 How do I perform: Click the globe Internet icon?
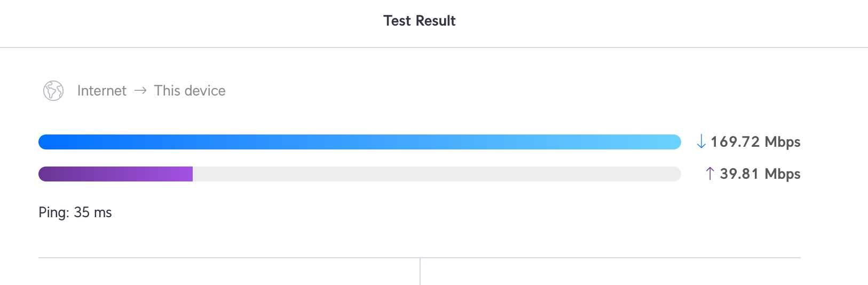click(x=53, y=91)
